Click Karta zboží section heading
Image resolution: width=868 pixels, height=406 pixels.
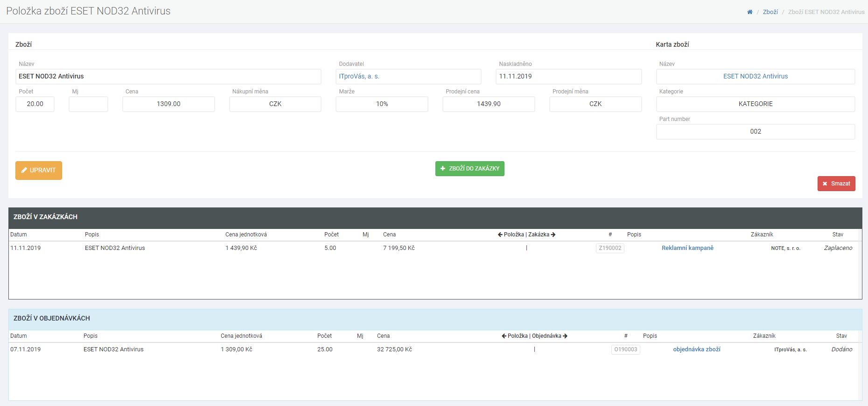point(672,44)
